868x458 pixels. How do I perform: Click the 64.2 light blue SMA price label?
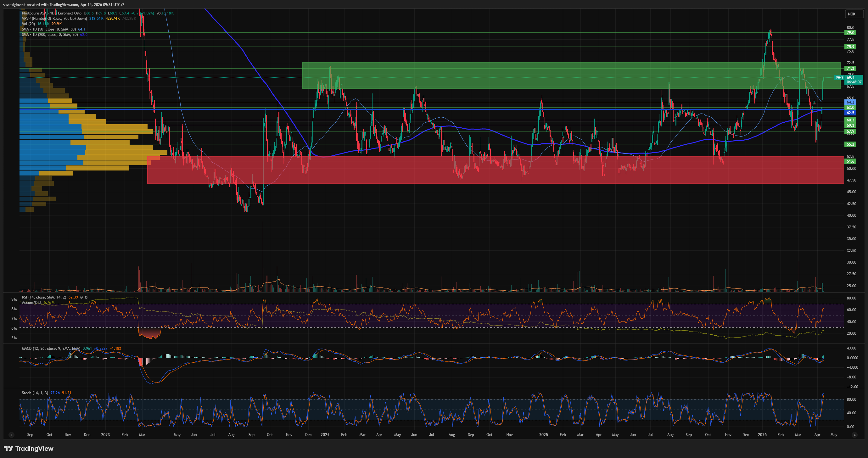(x=850, y=102)
